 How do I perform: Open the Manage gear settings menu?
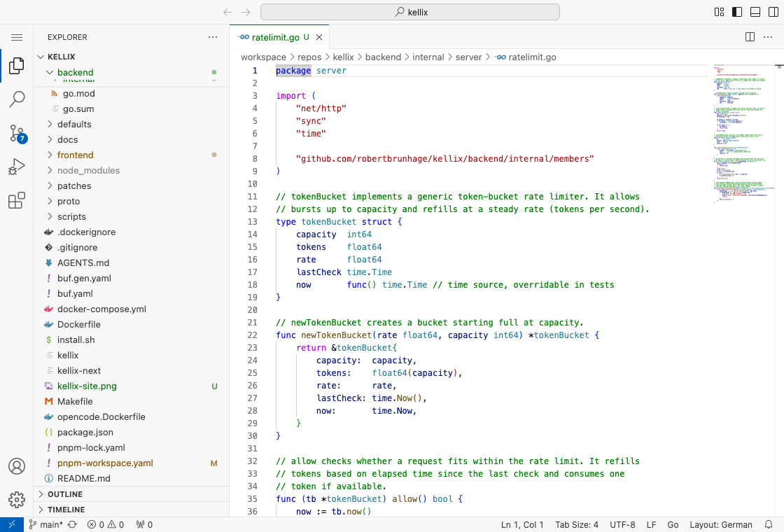pos(17,499)
